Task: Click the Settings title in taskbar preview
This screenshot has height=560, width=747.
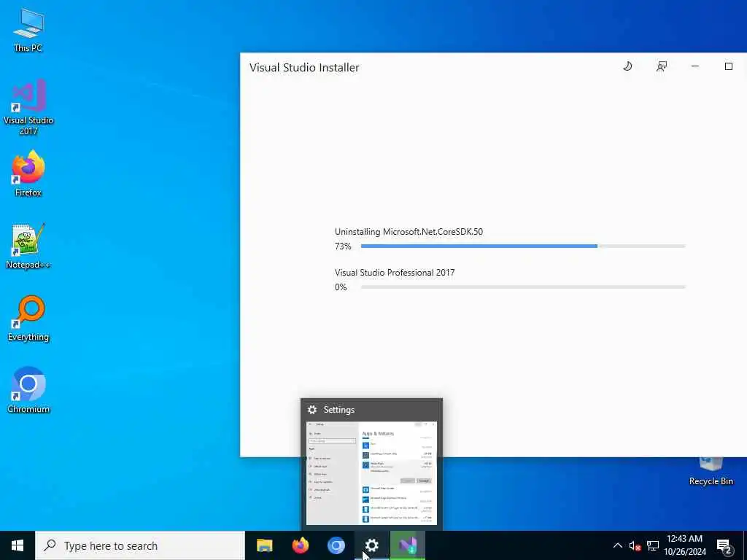Action: 338,410
